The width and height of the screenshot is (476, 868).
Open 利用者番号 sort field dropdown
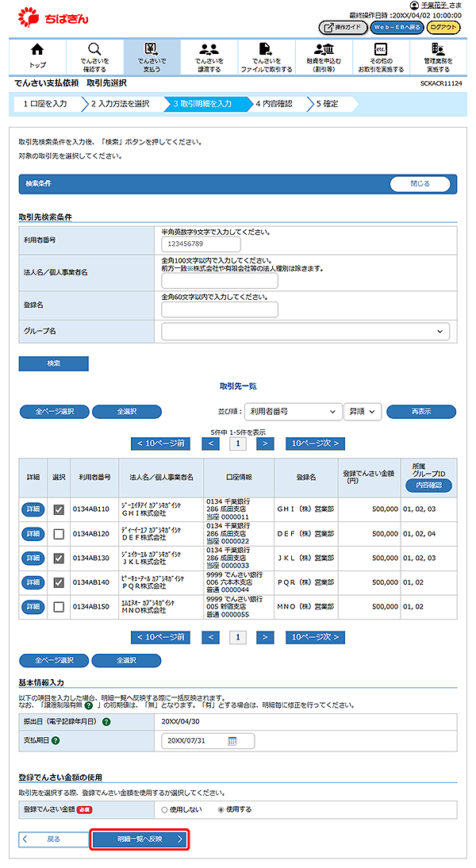tap(291, 411)
